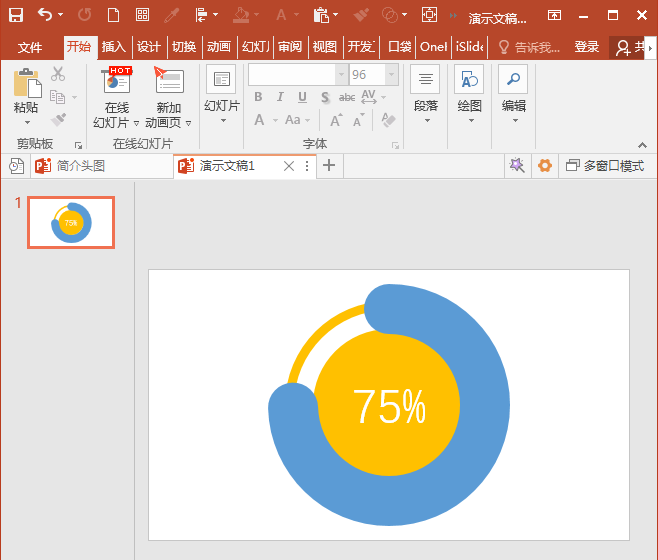Decrease font size with smaller A button
Viewport: 658px width, 560px height.
pyautogui.click(x=358, y=120)
